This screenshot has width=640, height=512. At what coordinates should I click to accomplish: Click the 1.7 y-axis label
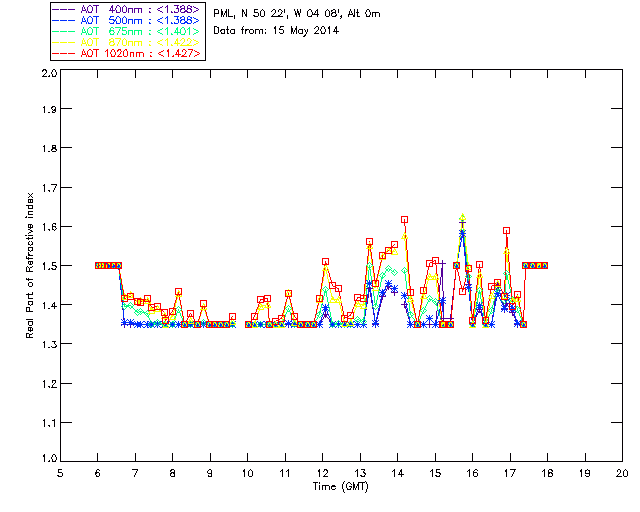tap(49, 188)
